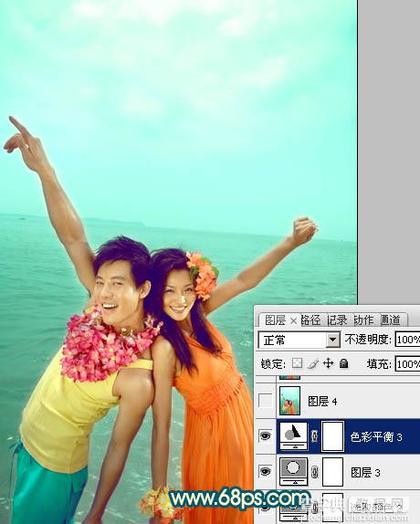The image size is (420, 524).
Task: Click the 锁定 label
Action: (273, 363)
